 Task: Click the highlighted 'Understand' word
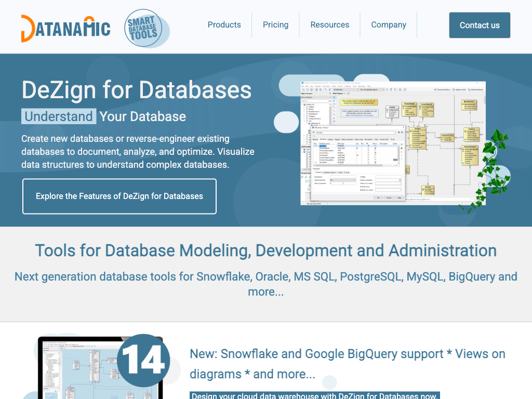[x=59, y=116]
